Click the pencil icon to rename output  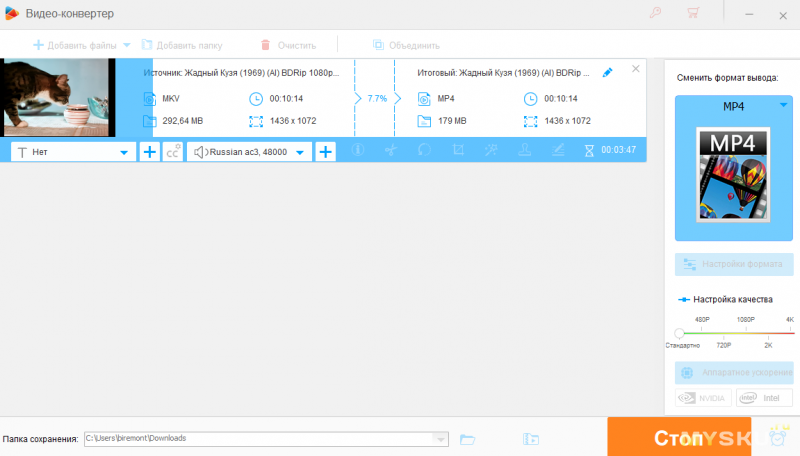[x=607, y=73]
